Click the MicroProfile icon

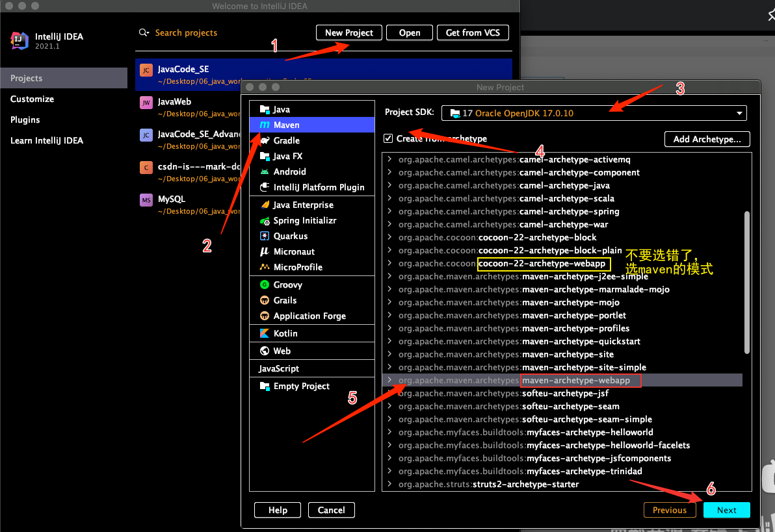click(x=265, y=267)
